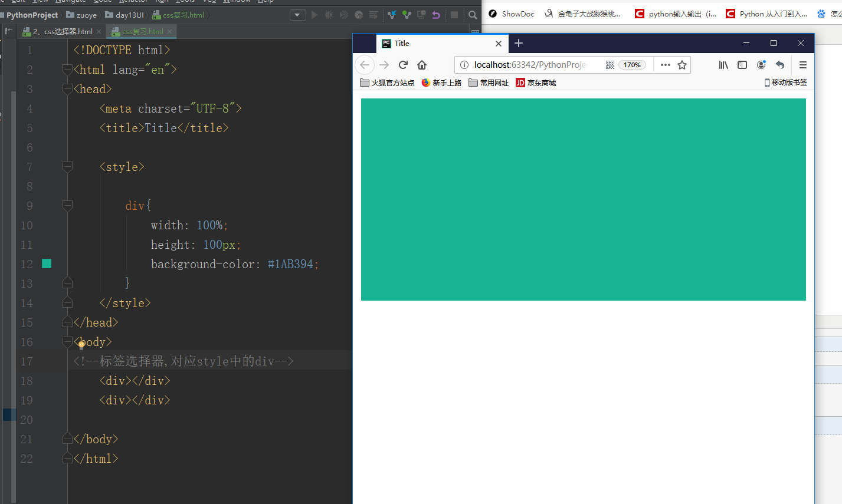Image resolution: width=842 pixels, height=504 pixels.
Task: Open the 火狐官方站点 bookmarks folder
Action: pyautogui.click(x=387, y=83)
